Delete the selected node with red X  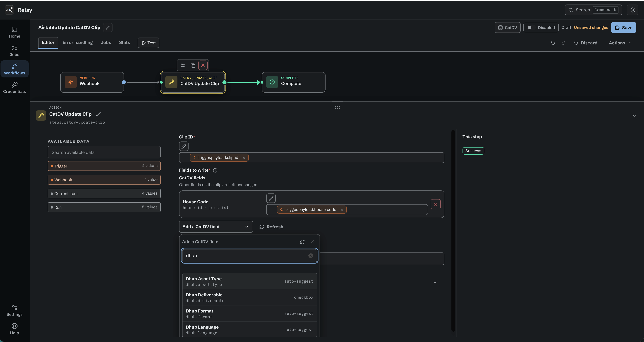203,65
